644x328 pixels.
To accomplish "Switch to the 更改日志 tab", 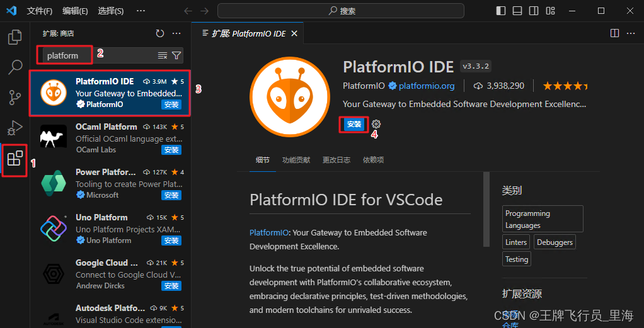I will click(x=336, y=160).
